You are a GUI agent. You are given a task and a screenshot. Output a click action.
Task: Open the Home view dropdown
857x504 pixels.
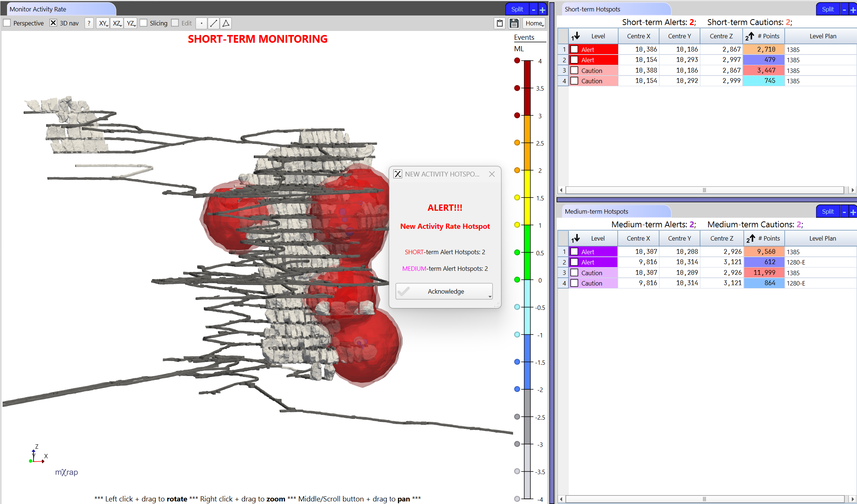coord(534,23)
